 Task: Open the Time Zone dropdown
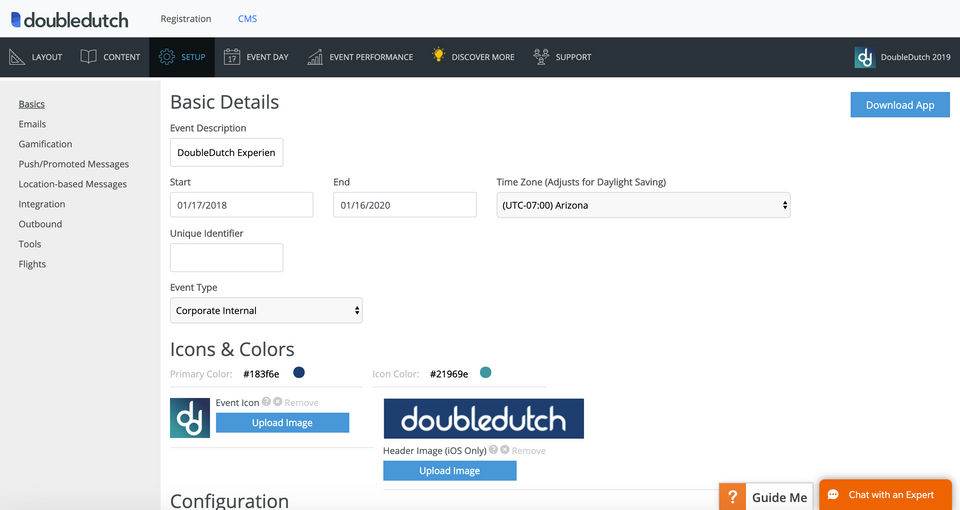coord(643,205)
